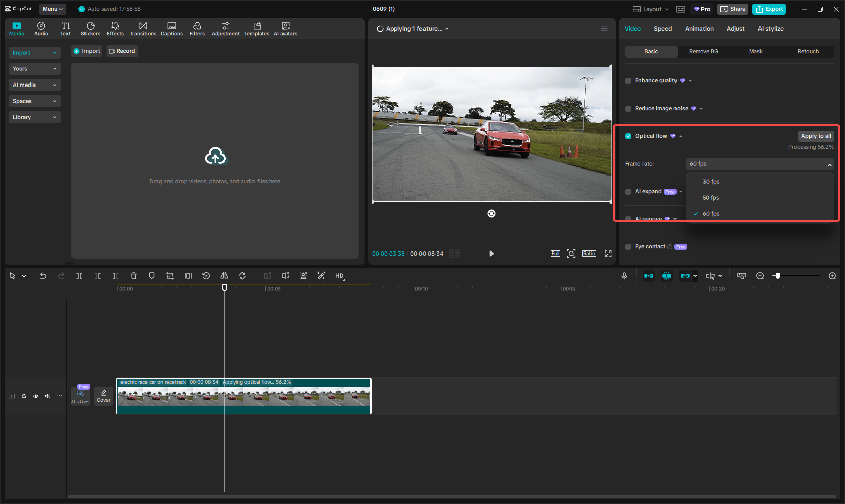This screenshot has height=504, width=845.
Task: Disable the Optical flow checkbox
Action: coord(628,136)
